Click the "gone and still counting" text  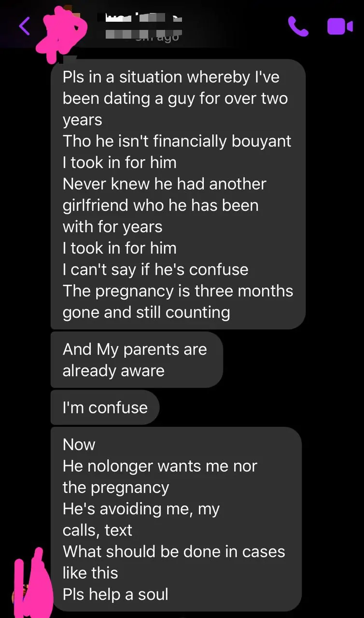point(146,312)
